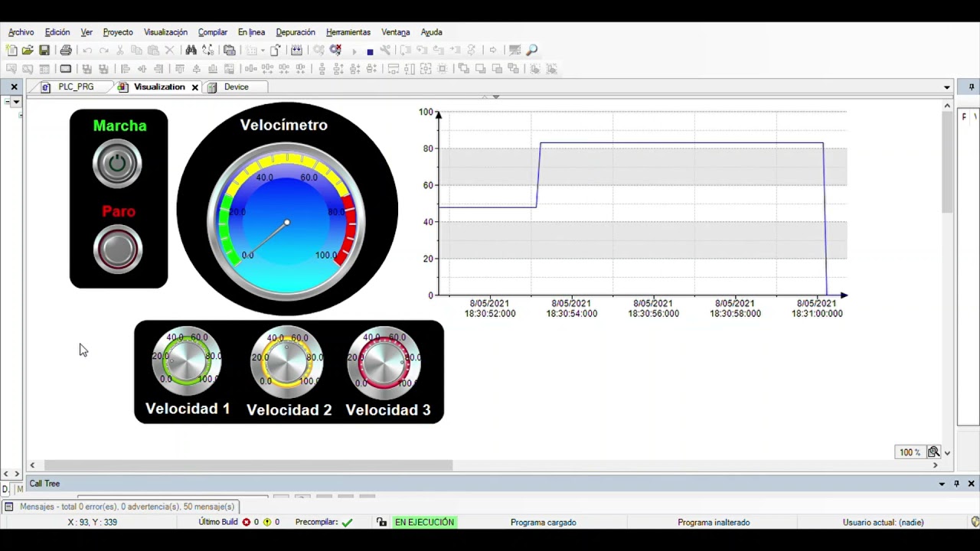Click the Compile (build) toolbar icon
The width and height of the screenshot is (980, 551).
tap(296, 51)
